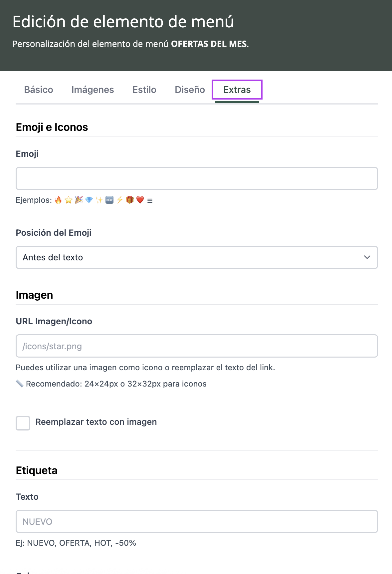Focus the Etiqueta Texto input field
Image resolution: width=392 pixels, height=574 pixels.
(x=197, y=521)
